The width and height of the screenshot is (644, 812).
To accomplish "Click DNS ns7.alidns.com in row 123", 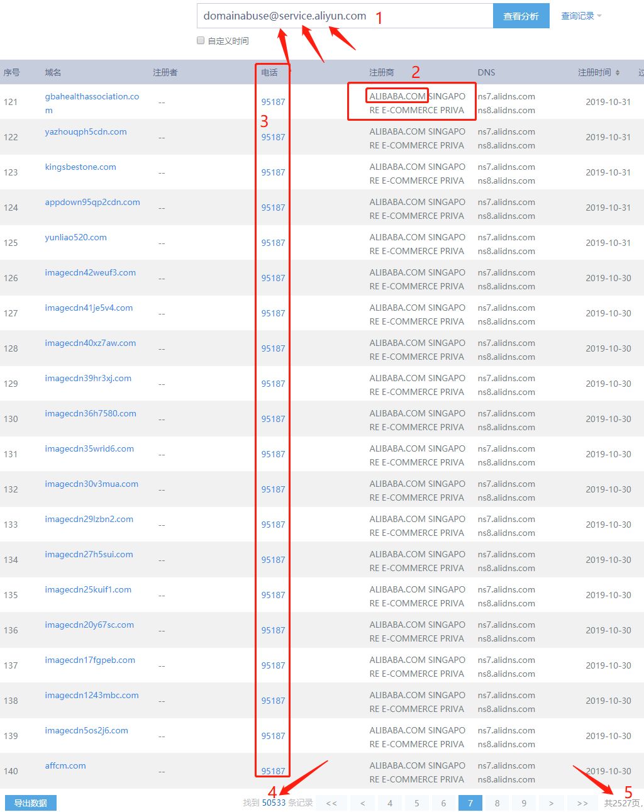I will point(506,167).
